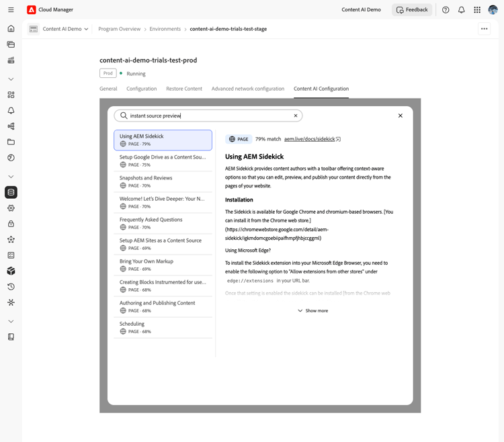Select Setup Google Drive as Content Source result
Viewport: 504px width, 442px height.
163,161
